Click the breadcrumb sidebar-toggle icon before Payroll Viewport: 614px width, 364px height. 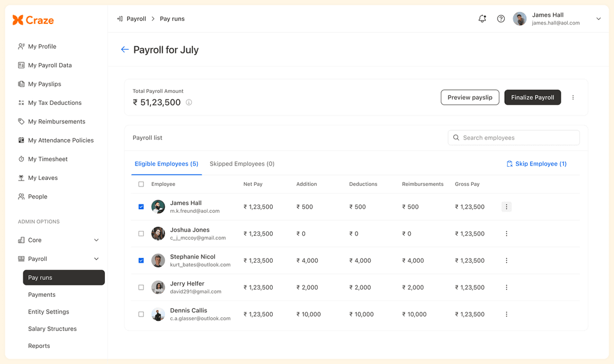pyautogui.click(x=120, y=19)
